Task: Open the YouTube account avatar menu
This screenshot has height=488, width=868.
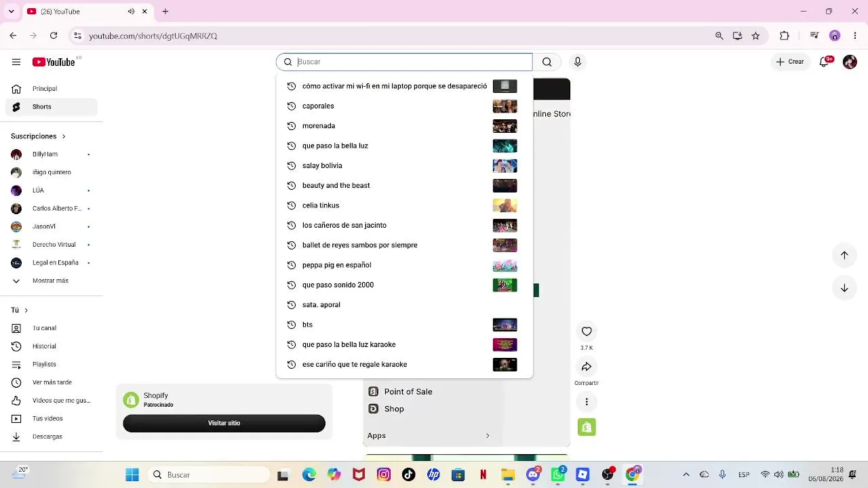Action: point(850,62)
